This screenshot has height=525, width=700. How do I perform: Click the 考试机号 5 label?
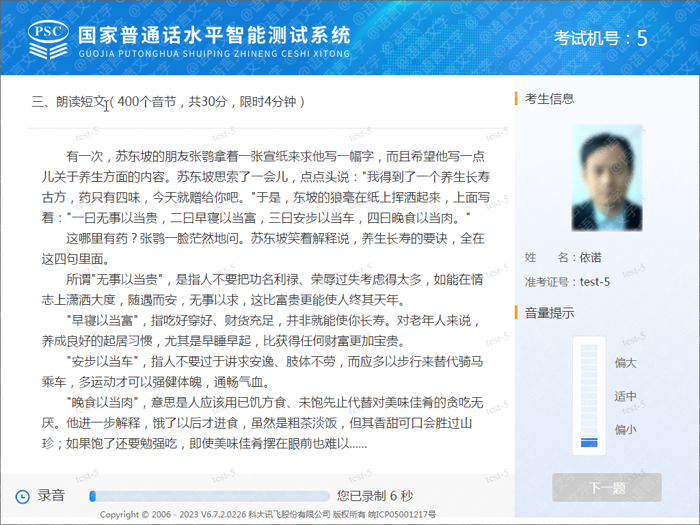click(x=600, y=38)
